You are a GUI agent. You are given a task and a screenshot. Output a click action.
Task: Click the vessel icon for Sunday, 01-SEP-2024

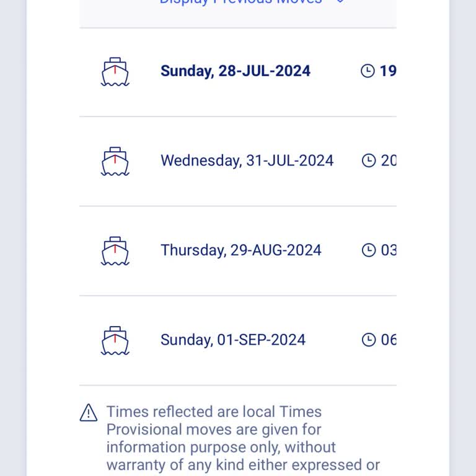tap(115, 340)
